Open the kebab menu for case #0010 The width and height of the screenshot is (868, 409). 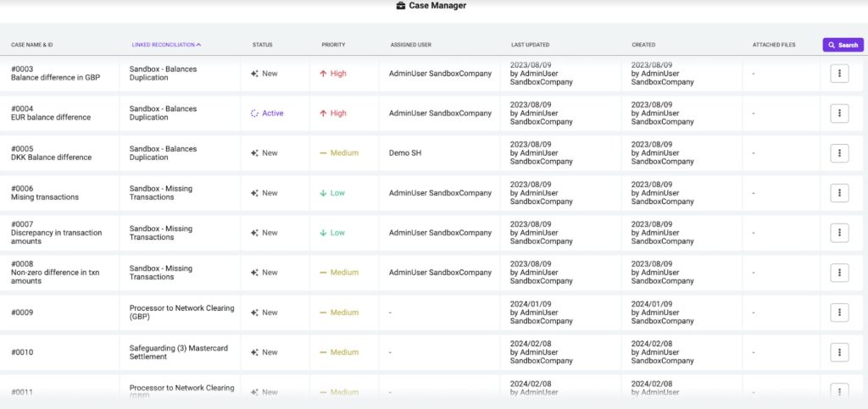coord(839,352)
